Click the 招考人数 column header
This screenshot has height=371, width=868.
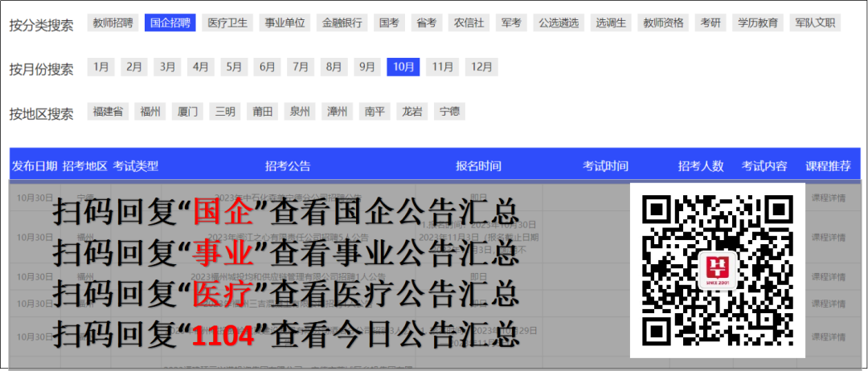point(702,166)
